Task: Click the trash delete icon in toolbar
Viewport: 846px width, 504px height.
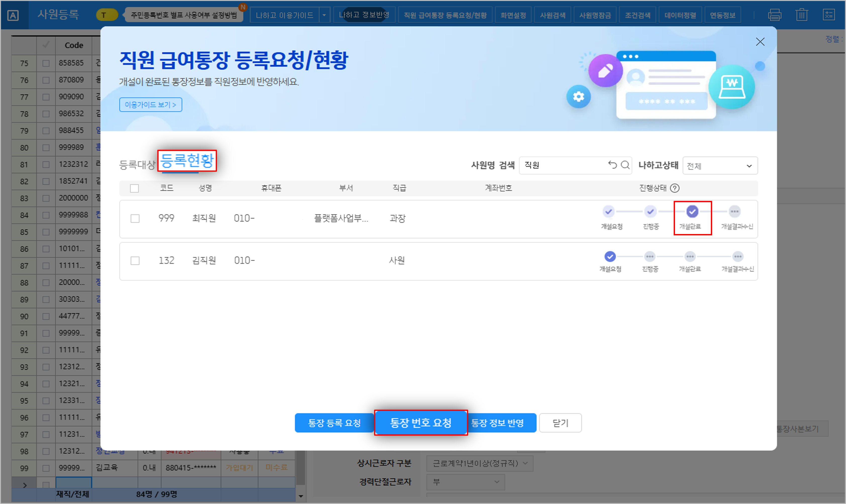Action: point(802,15)
